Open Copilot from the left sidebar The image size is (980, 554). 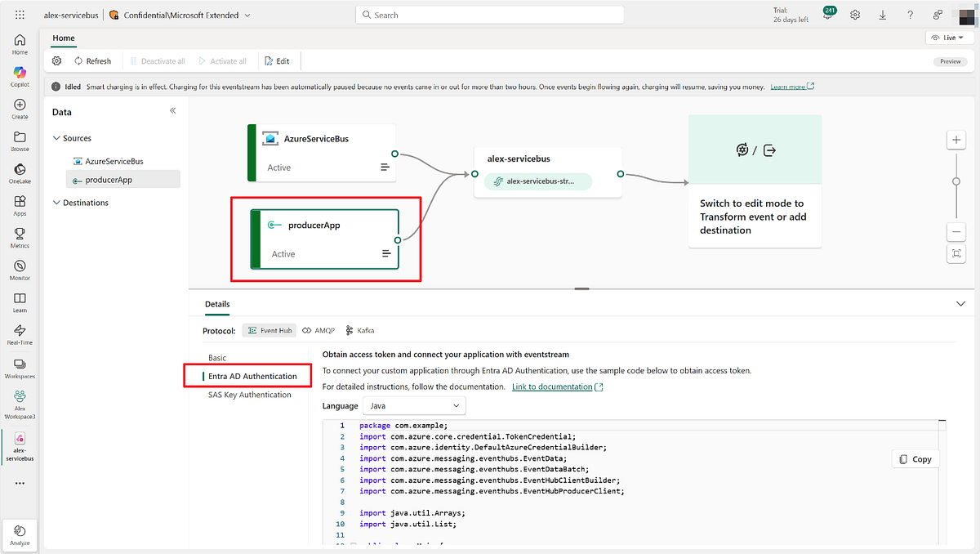[20, 76]
